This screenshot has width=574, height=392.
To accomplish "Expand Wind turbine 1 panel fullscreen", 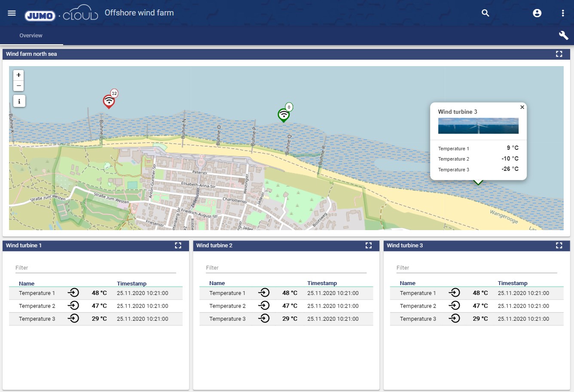I will 178,245.
